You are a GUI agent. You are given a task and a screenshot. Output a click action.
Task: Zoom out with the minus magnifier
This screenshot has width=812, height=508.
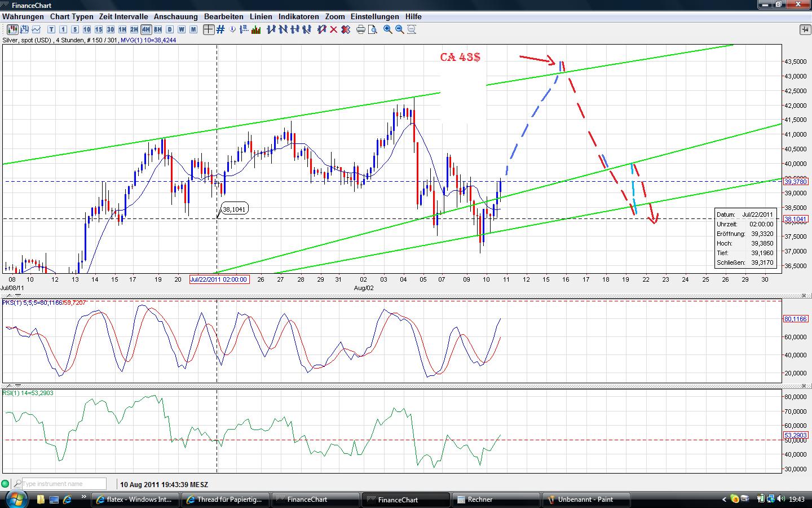tap(400, 29)
